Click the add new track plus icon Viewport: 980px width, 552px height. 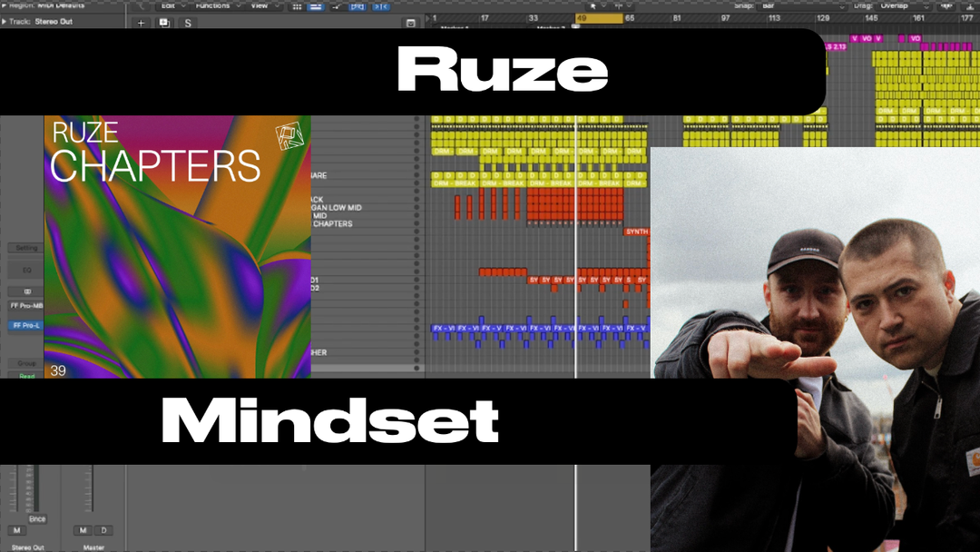point(141,23)
